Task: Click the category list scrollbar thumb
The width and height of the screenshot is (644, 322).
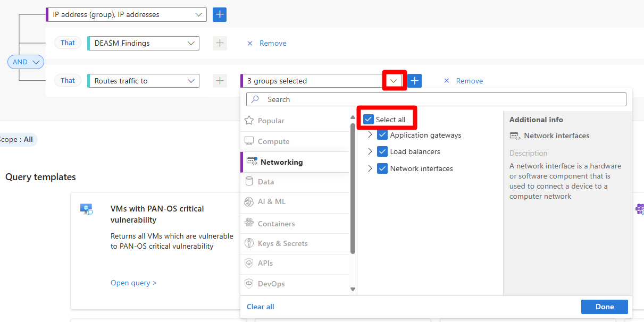Action: click(x=353, y=189)
